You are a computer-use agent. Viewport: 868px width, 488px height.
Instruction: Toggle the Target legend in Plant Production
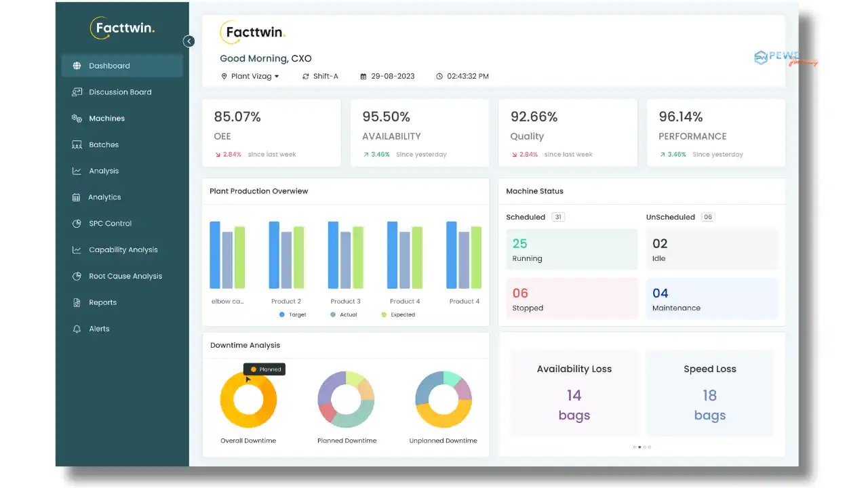293,314
